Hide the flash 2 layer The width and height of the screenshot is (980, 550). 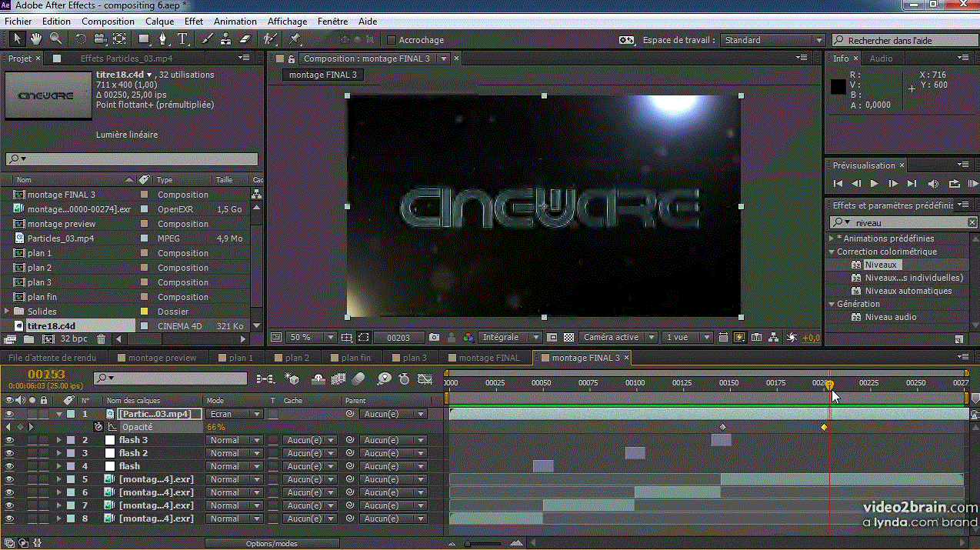9,453
